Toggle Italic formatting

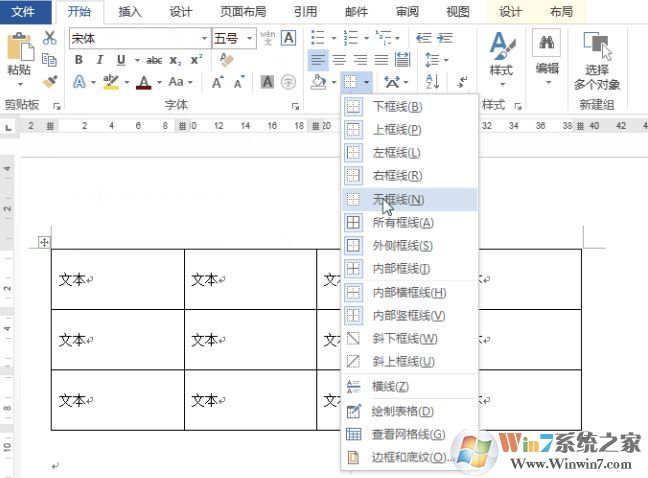[x=100, y=60]
